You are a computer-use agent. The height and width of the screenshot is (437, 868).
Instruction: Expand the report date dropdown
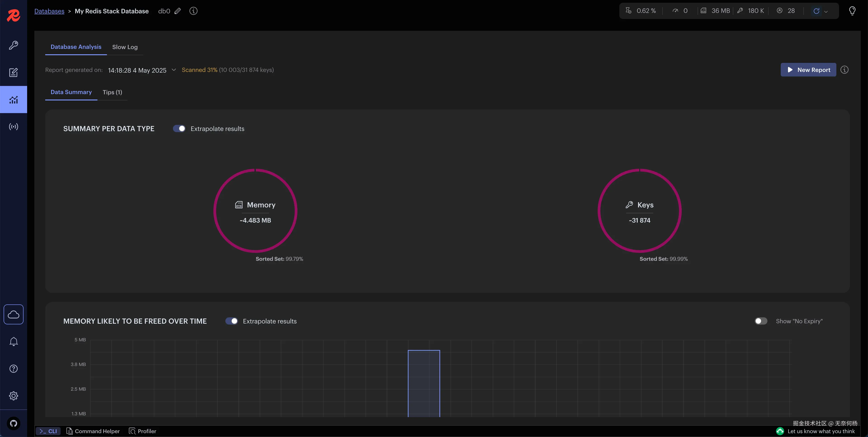point(174,70)
